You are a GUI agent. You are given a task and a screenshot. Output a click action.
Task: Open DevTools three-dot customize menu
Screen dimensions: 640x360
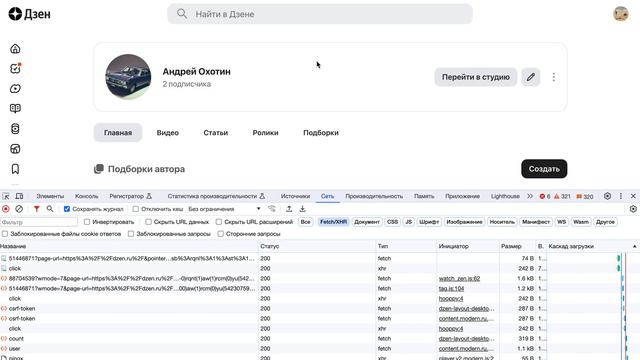click(621, 196)
